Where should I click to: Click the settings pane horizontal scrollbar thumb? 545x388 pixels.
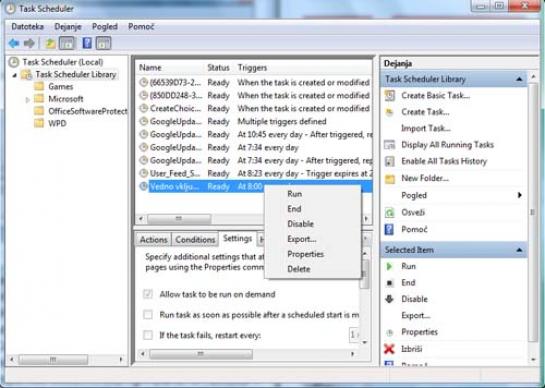(201, 354)
